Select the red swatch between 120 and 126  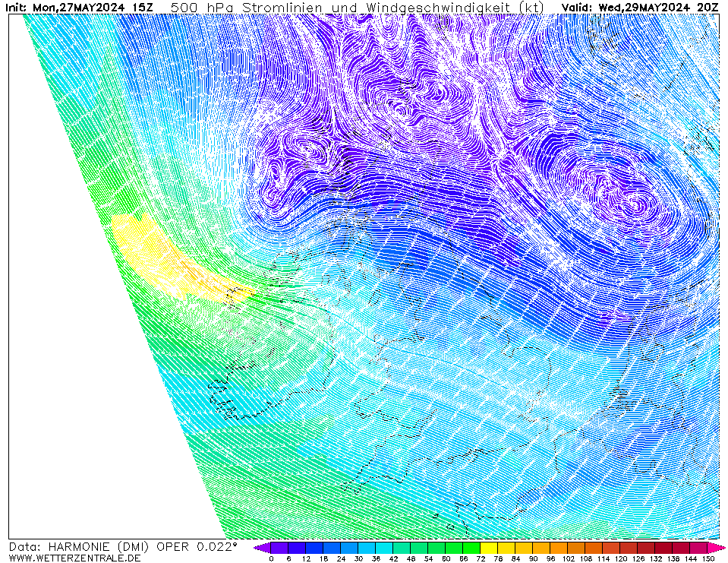629,548
